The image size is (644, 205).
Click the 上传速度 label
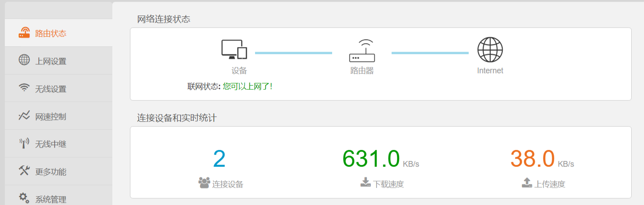[x=550, y=184]
